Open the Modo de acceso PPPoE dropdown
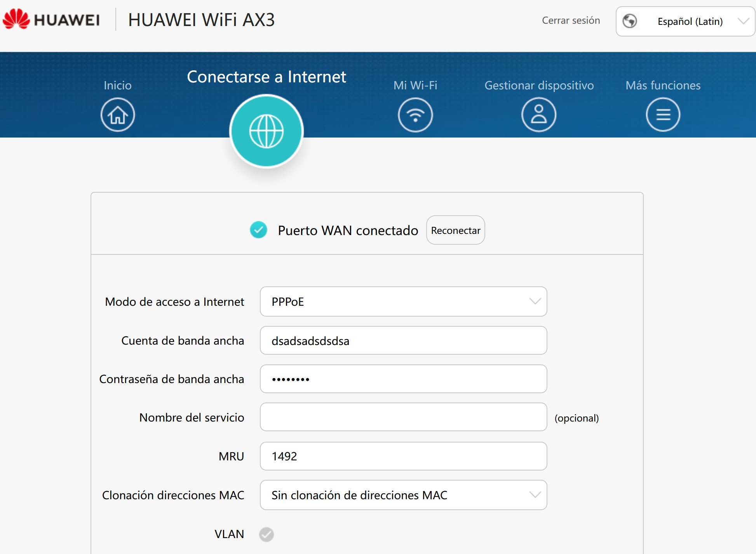The image size is (756, 554). (403, 301)
